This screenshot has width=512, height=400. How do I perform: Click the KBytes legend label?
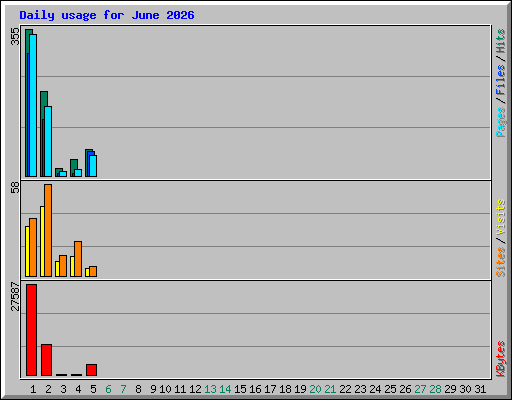click(x=500, y=359)
